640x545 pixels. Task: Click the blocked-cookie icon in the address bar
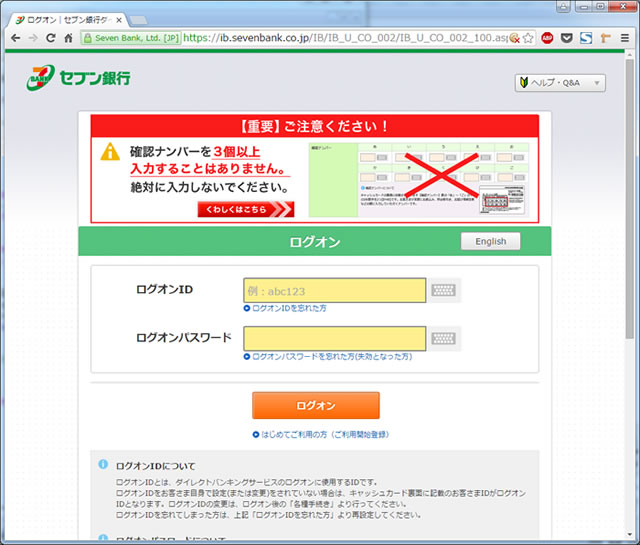coord(514,38)
